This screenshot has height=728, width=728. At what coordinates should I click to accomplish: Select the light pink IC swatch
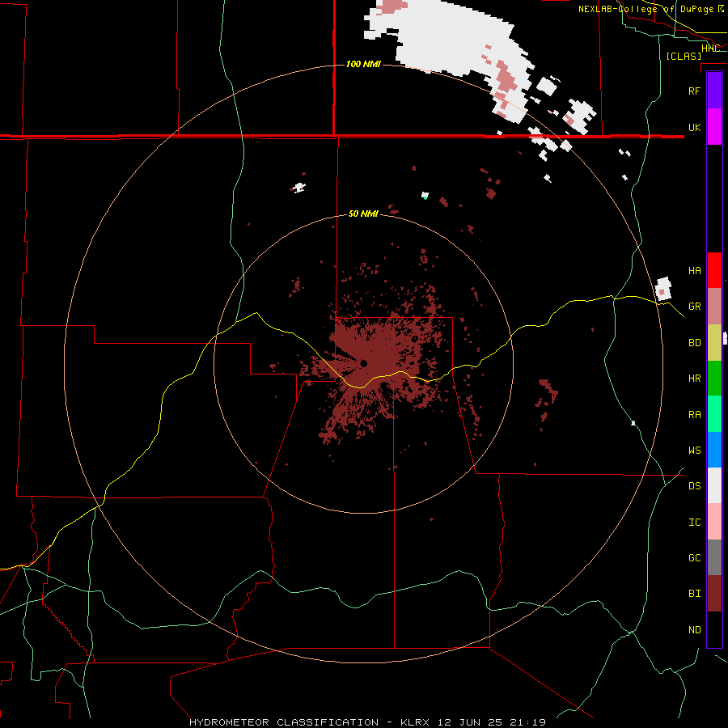coord(714,522)
